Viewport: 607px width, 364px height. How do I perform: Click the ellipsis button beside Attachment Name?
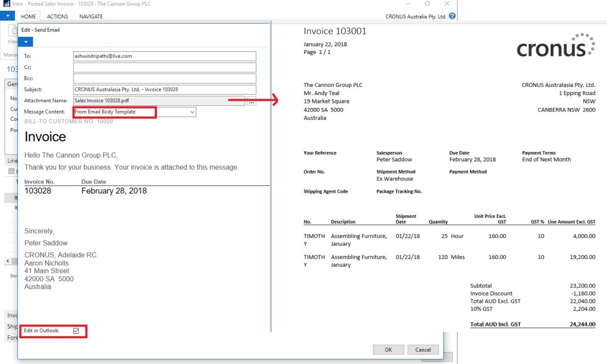[x=252, y=101]
